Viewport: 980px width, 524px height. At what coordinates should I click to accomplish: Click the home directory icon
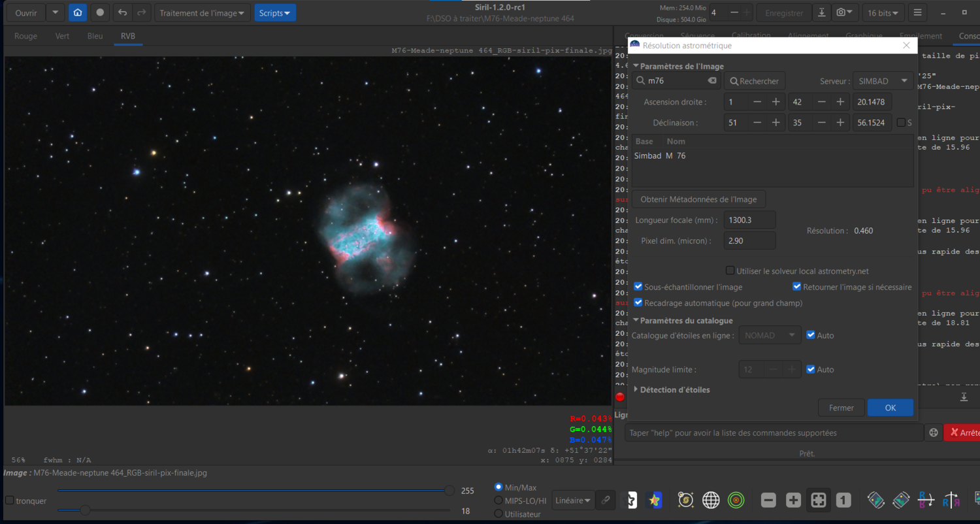click(78, 12)
